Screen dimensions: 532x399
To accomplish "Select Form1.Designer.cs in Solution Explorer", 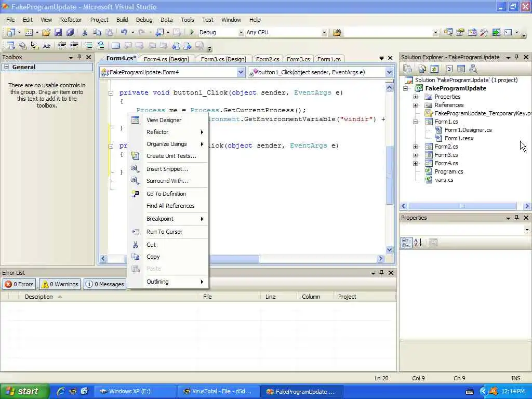I will point(468,130).
